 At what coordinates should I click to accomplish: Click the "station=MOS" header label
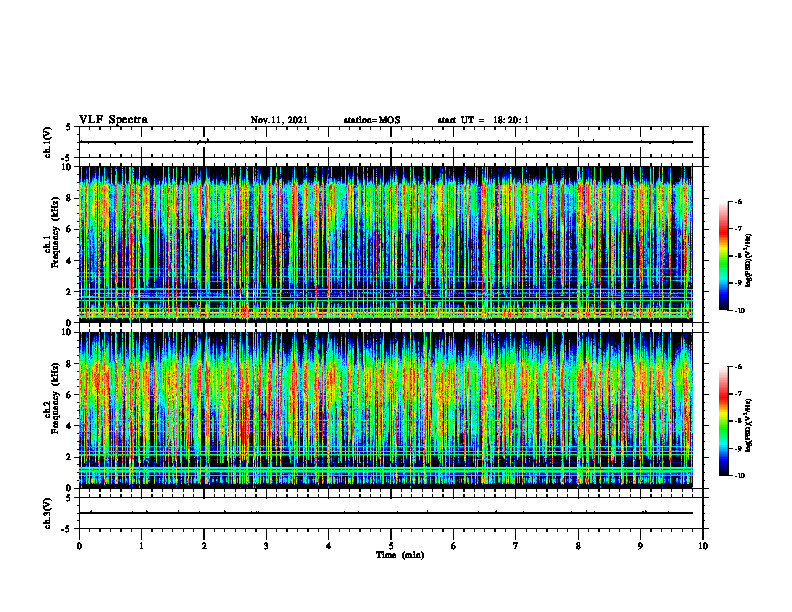(372, 120)
